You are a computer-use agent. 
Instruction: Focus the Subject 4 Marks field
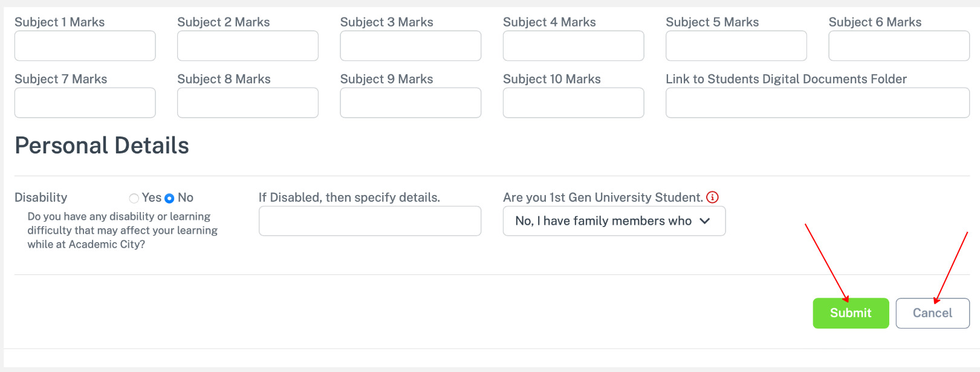(574, 46)
